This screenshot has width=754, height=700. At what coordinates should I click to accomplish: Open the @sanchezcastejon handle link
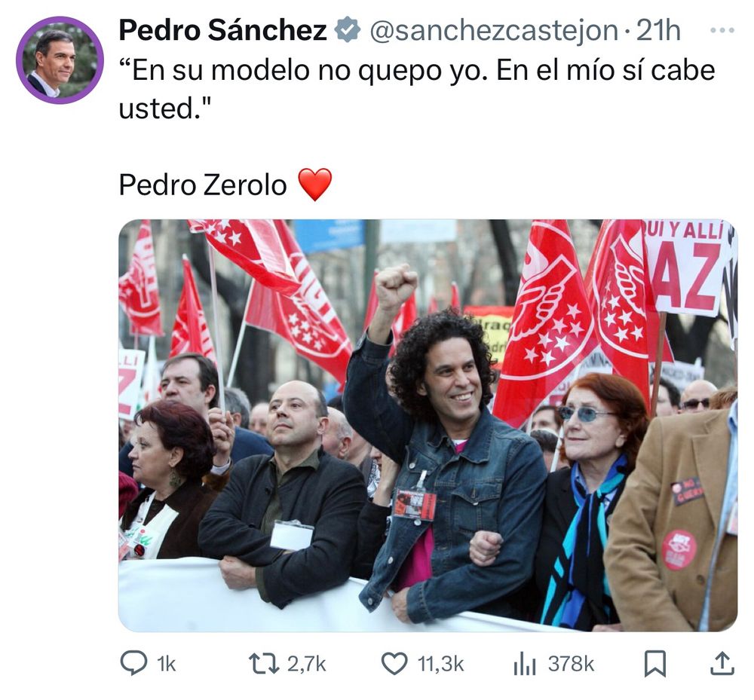pos(494,31)
